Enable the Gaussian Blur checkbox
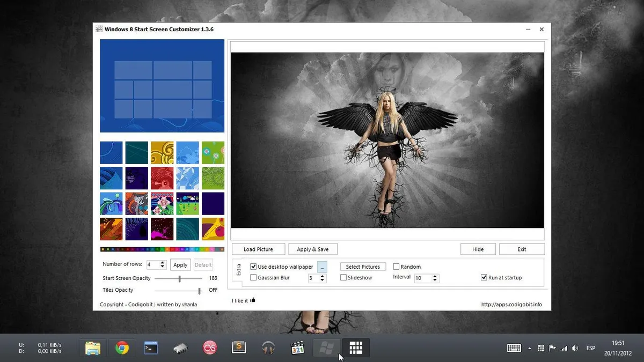 (x=253, y=277)
